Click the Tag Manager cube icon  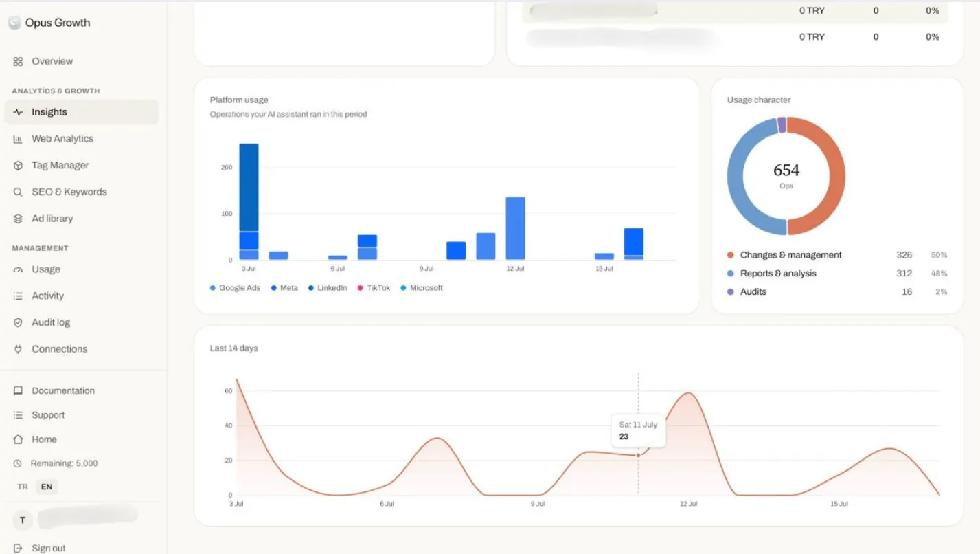pyautogui.click(x=19, y=166)
